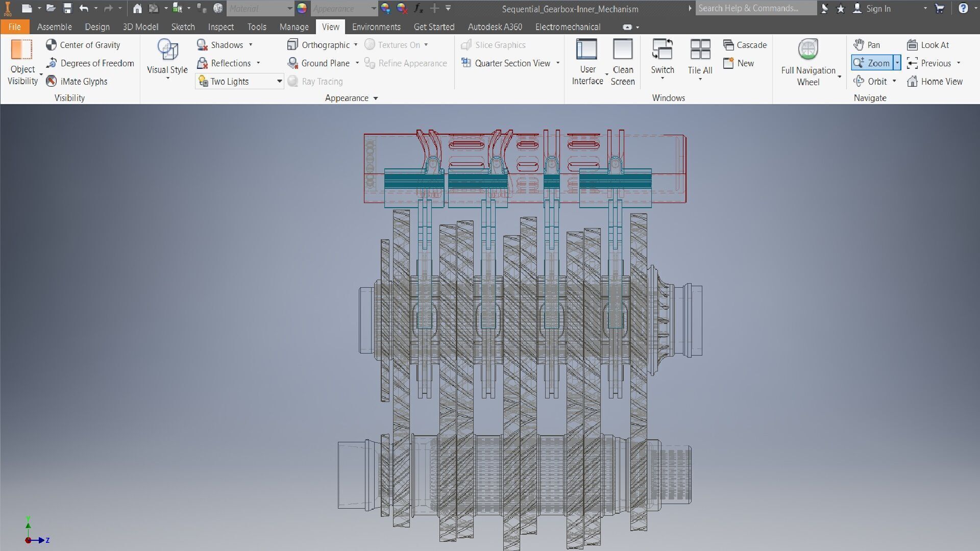Open the File menu
The width and height of the screenshot is (980, 551).
[x=14, y=27]
